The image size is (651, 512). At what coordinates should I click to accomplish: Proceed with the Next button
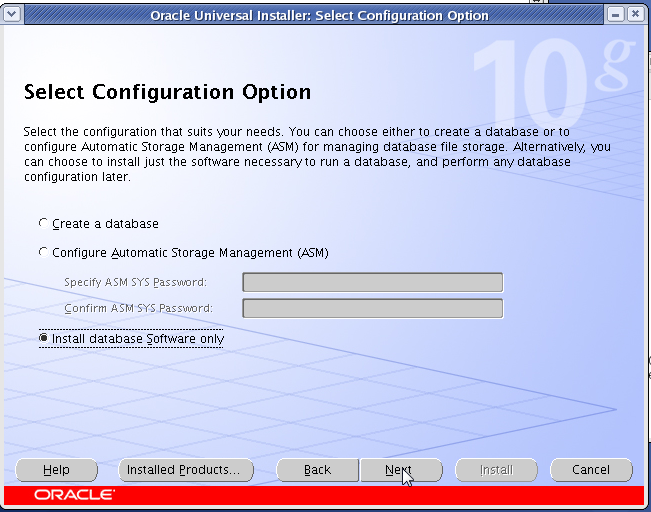click(x=401, y=470)
